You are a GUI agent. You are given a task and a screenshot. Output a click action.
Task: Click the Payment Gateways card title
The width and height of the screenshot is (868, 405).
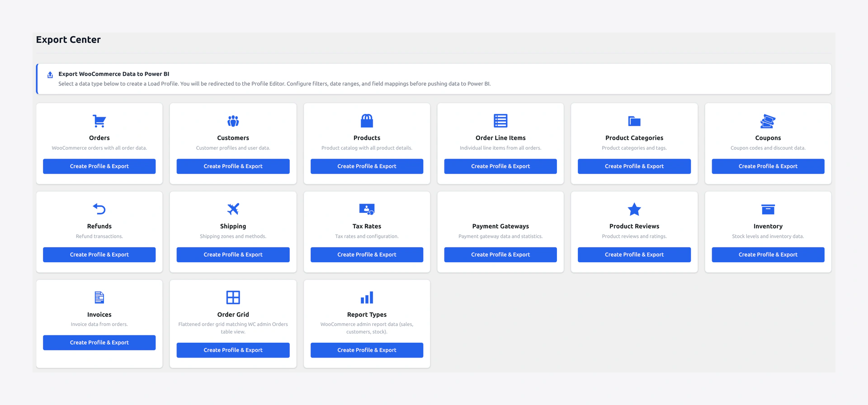pos(500,226)
